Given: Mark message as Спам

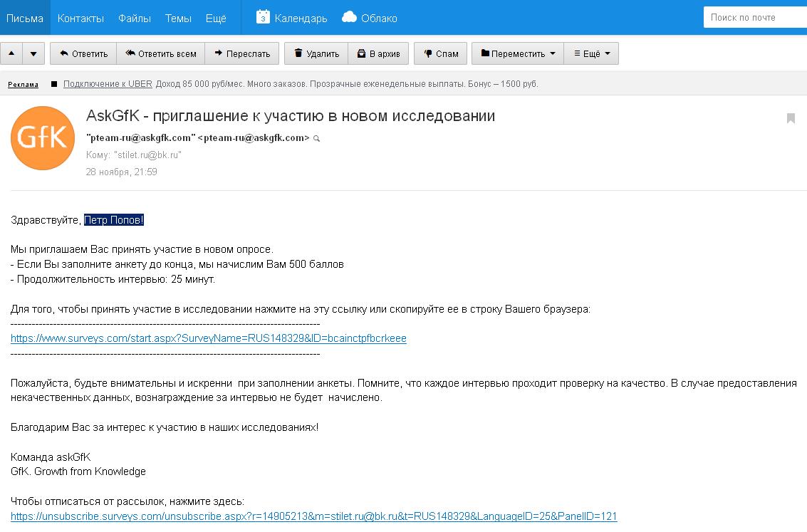Looking at the screenshot, I should coord(441,53).
